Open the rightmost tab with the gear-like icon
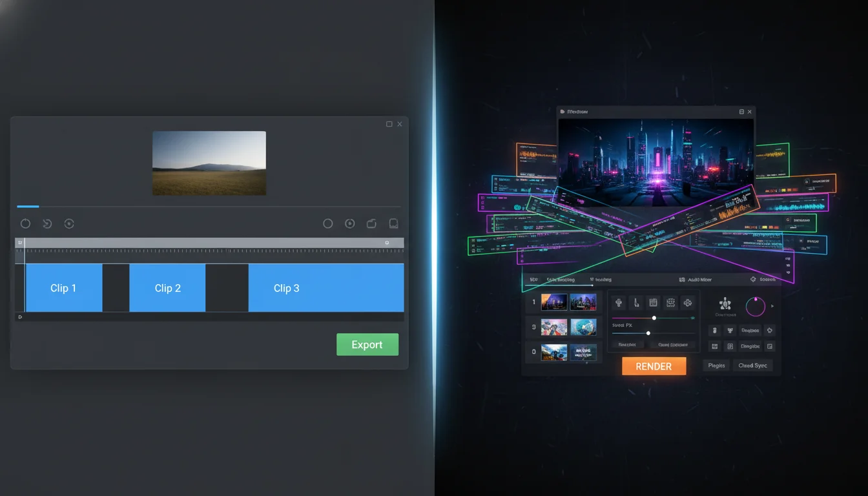This screenshot has height=496, width=868. (x=763, y=280)
